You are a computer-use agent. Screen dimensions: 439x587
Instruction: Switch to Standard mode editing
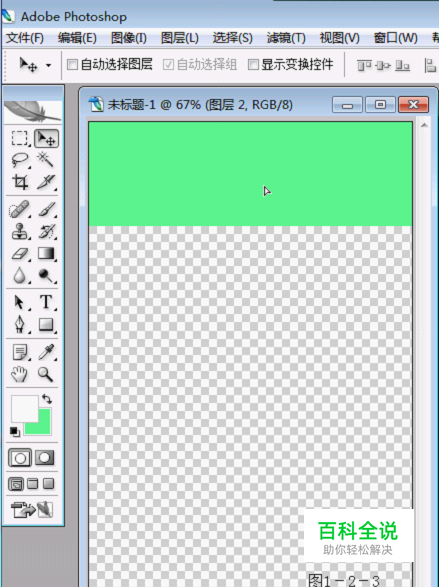pos(19,458)
